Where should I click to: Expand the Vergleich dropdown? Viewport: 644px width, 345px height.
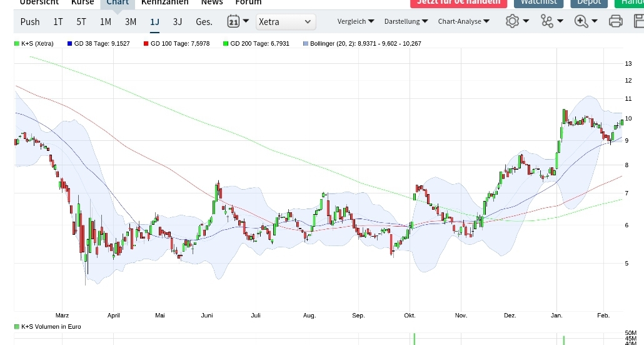[x=355, y=21]
